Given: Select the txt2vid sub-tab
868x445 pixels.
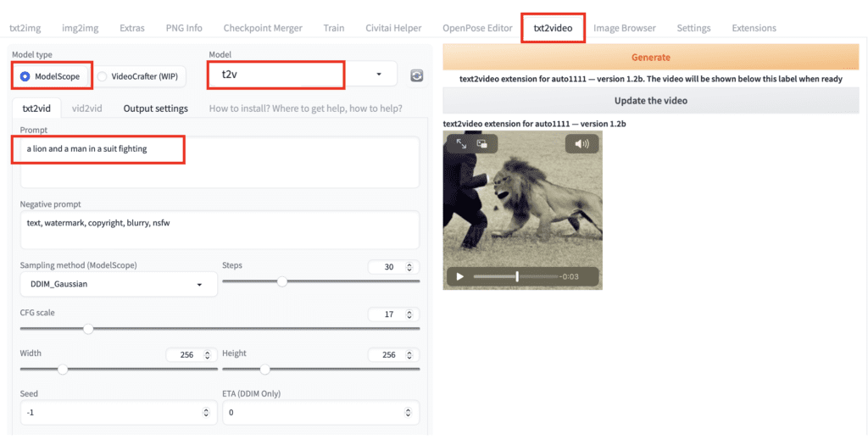Looking at the screenshot, I should tap(36, 108).
